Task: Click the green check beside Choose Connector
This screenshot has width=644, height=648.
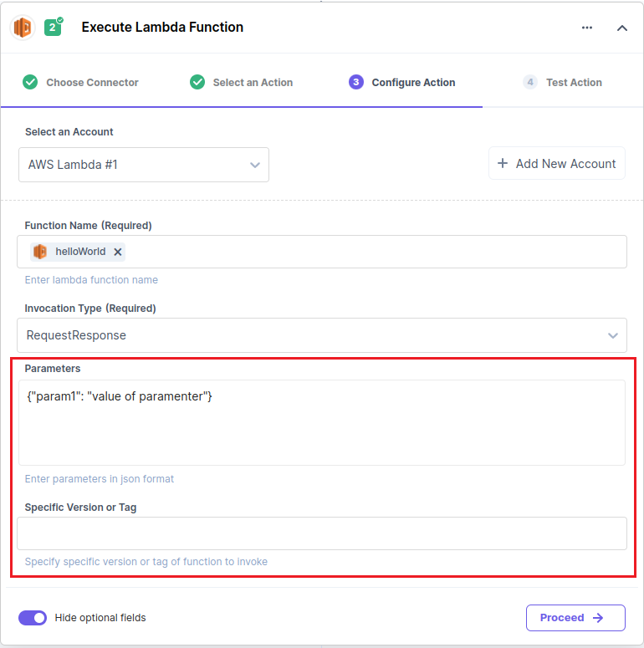Action: point(30,82)
